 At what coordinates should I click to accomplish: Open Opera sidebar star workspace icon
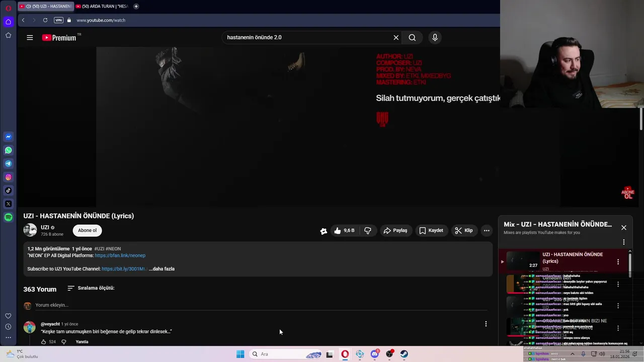(x=8, y=35)
